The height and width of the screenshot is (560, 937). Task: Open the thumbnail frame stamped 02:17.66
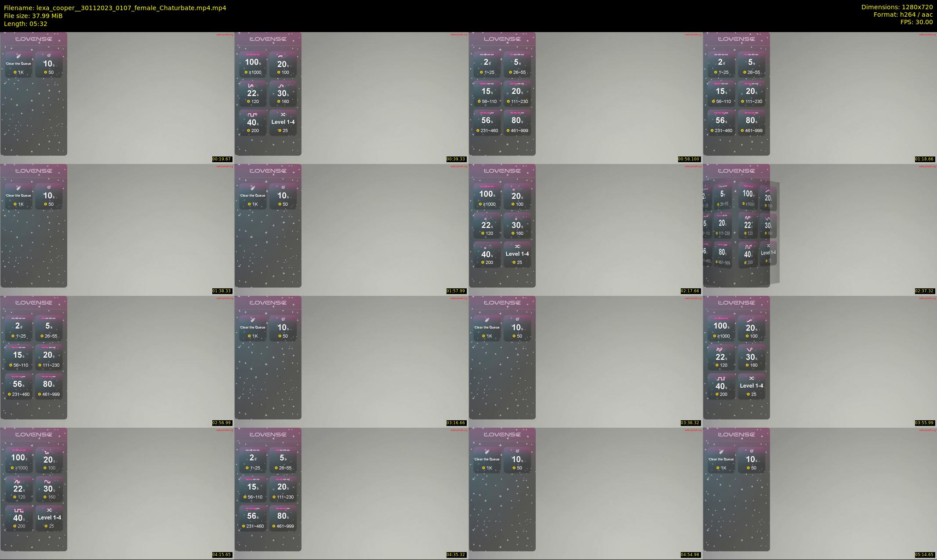point(585,229)
